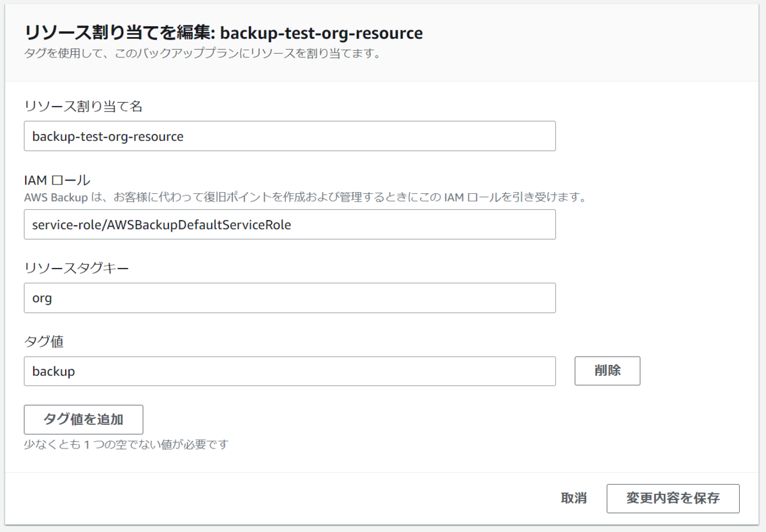Viewport: 766px width, 532px height.
Task: Click the AWS Backup IAM role description text
Action: pyautogui.click(x=305, y=196)
